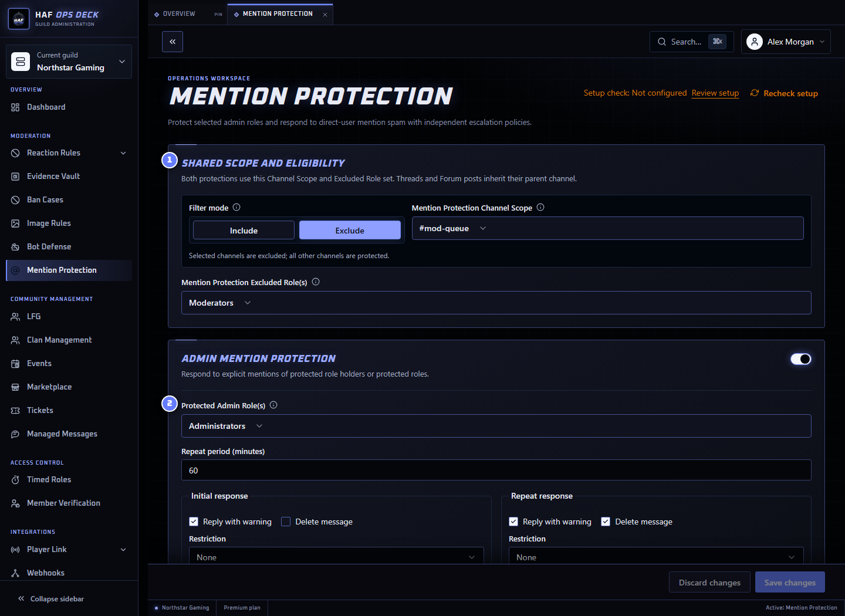Click the Reaction Rules sidebar icon
The image size is (845, 616).
pos(15,153)
